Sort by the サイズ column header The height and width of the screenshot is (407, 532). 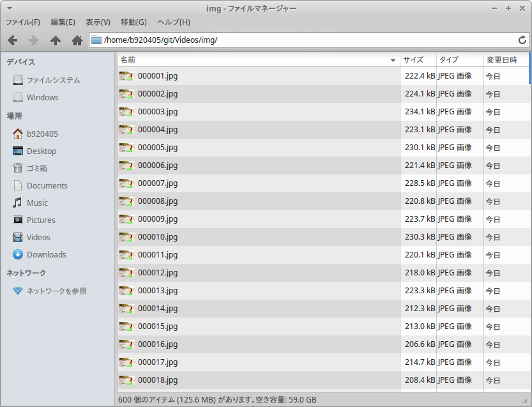[418, 60]
